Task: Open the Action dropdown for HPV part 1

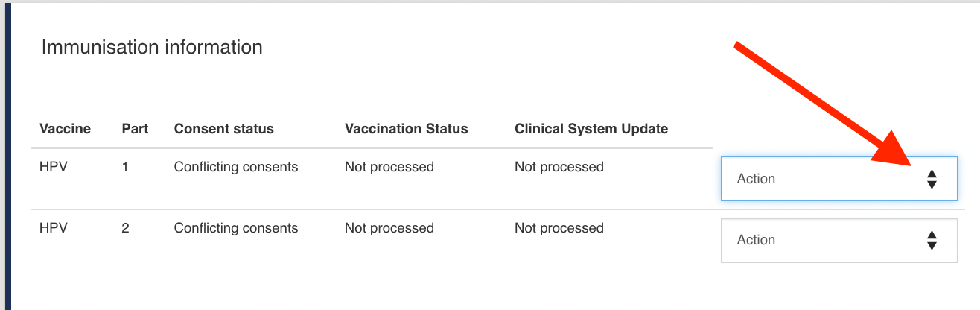Action: [x=839, y=179]
